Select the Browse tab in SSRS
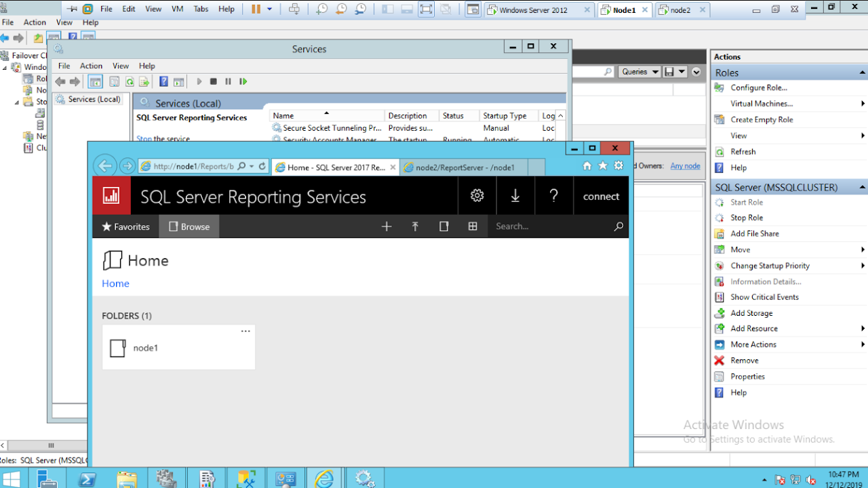The height and width of the screenshot is (488, 868). click(189, 226)
